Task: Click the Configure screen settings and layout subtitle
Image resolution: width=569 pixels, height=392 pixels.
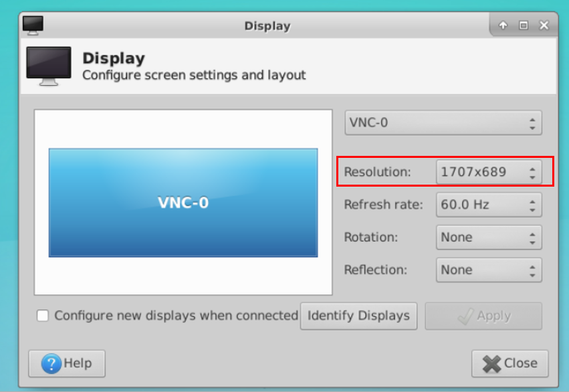Action: click(x=194, y=75)
